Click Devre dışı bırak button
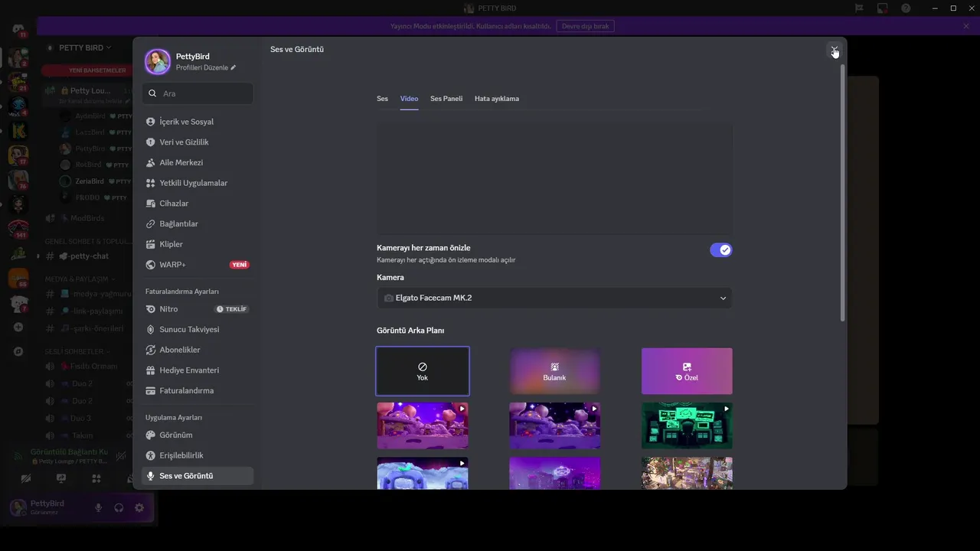 coord(585,26)
